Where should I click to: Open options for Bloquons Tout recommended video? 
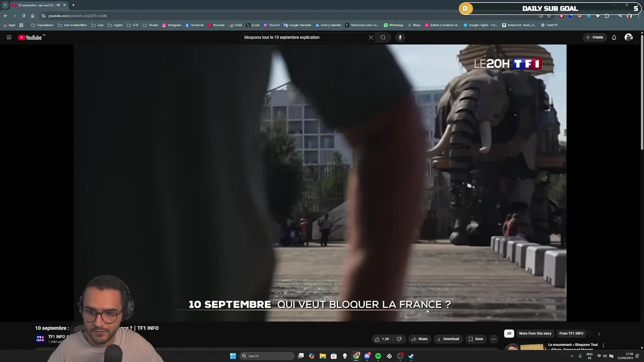(603, 345)
